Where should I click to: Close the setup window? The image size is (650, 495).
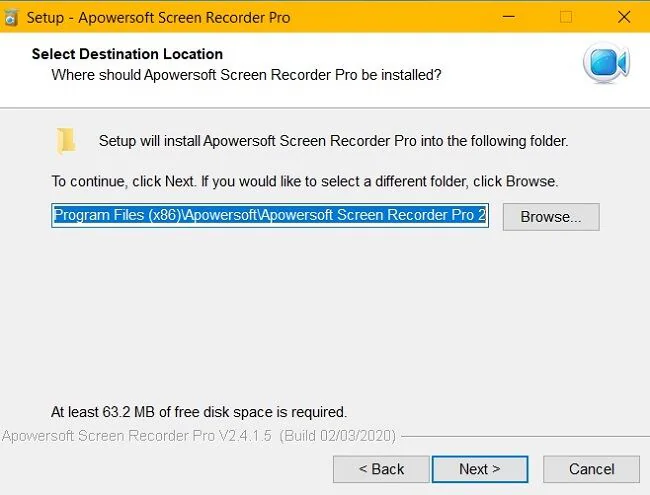(624, 17)
